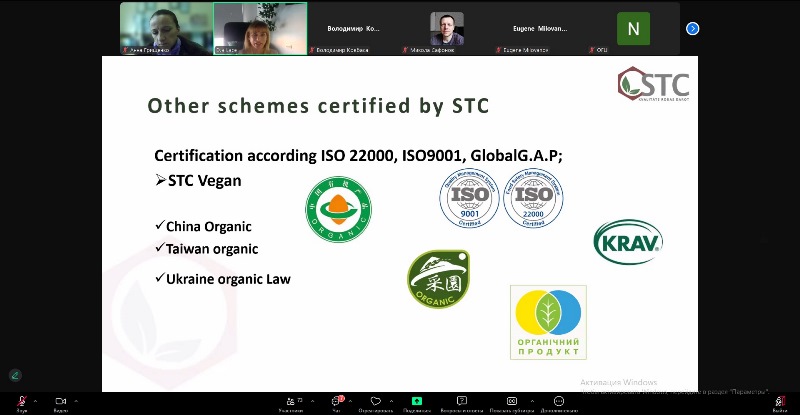Open the Q&A panel icon
This screenshot has height=415, width=800.
pos(462,401)
